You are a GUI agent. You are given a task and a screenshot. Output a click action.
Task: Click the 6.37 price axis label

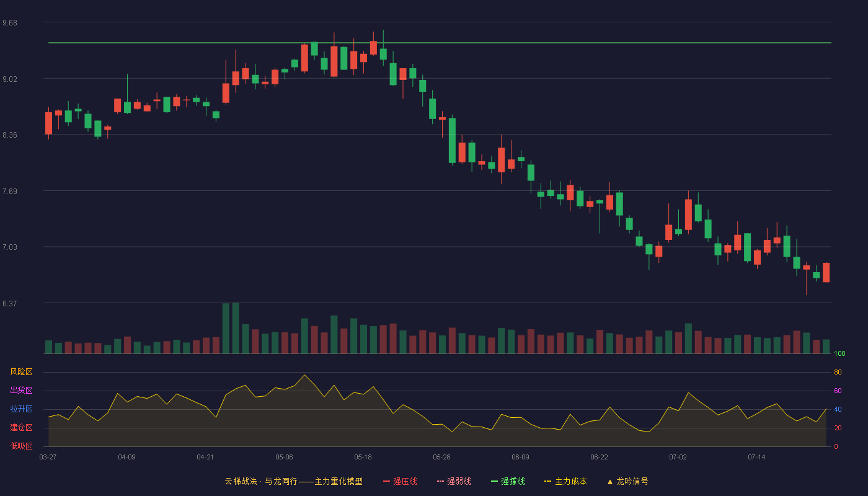pyautogui.click(x=10, y=304)
